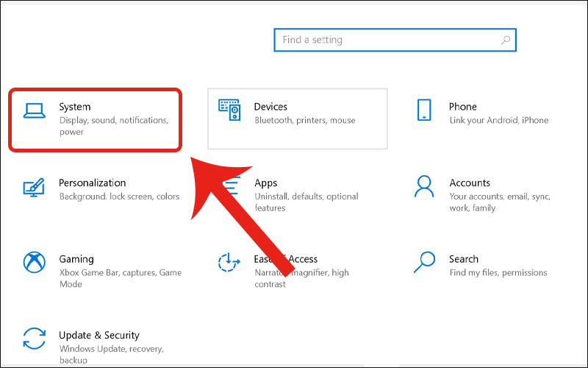Screen dimensions: 588x368
Task: Click the Update & Security sync arrows icon
Action: pyautogui.click(x=34, y=339)
